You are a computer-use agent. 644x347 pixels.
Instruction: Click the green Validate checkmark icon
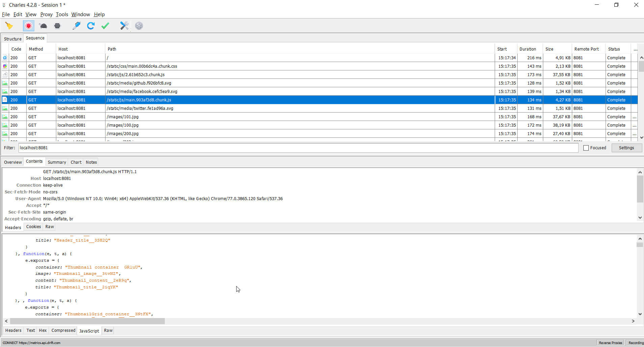(105, 26)
